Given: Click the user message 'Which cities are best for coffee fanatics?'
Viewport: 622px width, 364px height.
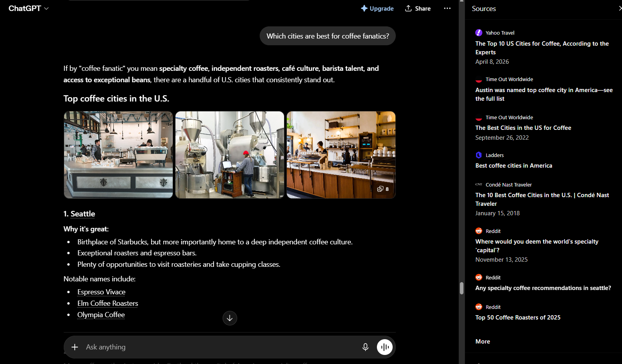Looking at the screenshot, I should [328, 36].
